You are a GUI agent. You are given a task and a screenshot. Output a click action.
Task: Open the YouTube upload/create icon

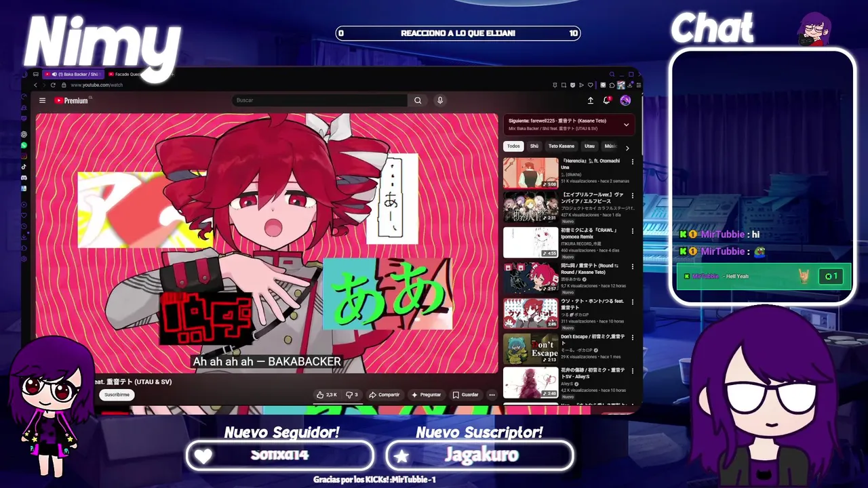point(591,100)
